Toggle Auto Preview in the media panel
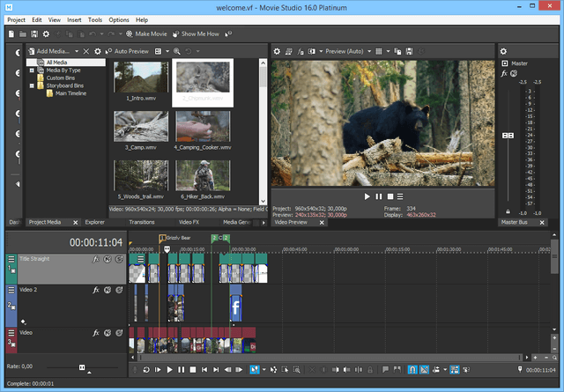Screen dimensions: 564x392 pos(126,51)
